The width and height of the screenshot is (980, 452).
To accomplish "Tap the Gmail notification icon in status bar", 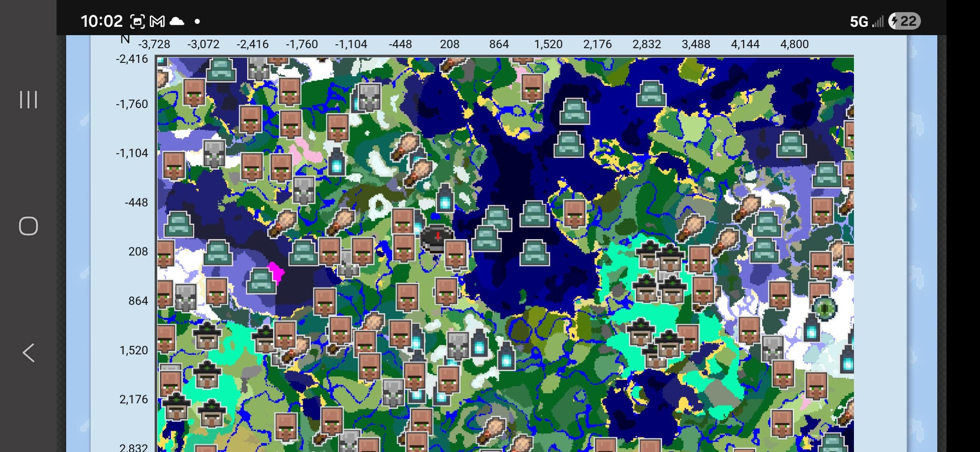I will click(157, 21).
